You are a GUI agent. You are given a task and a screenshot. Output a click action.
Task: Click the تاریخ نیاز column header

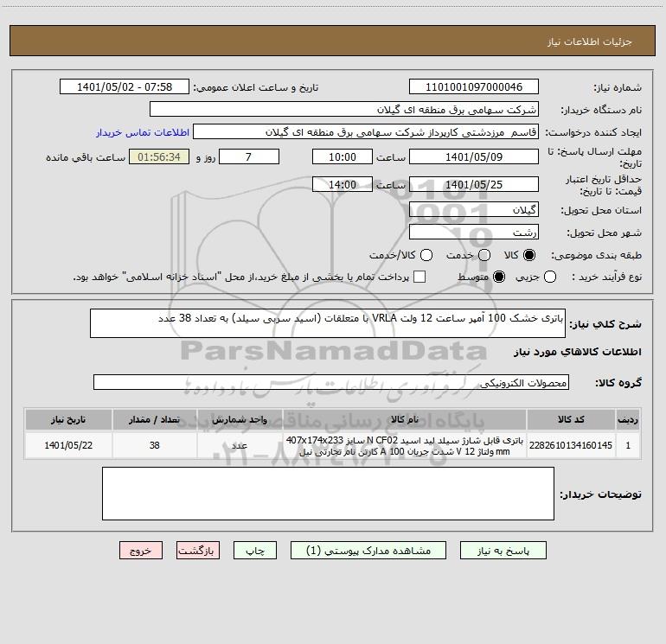click(68, 419)
